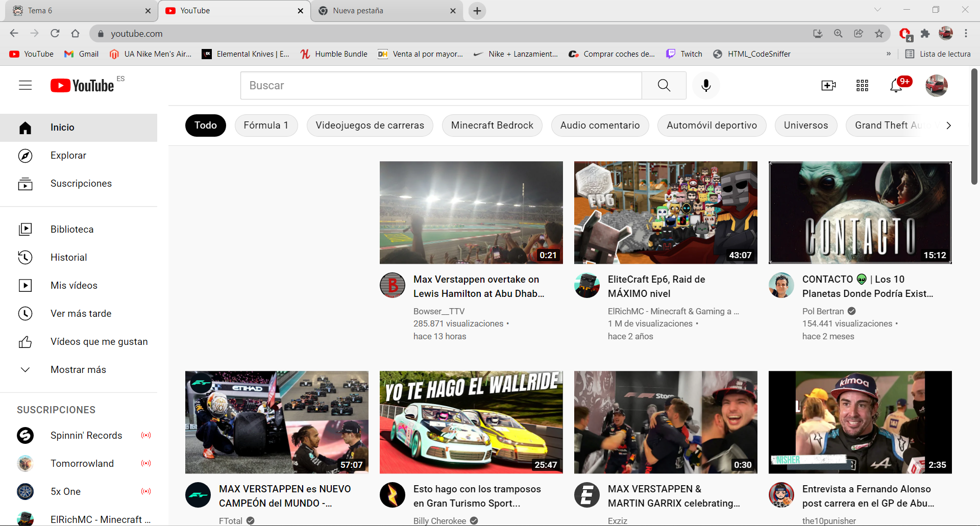
Task: Expand Mostrar más in sidebar
Action: pyautogui.click(x=79, y=370)
